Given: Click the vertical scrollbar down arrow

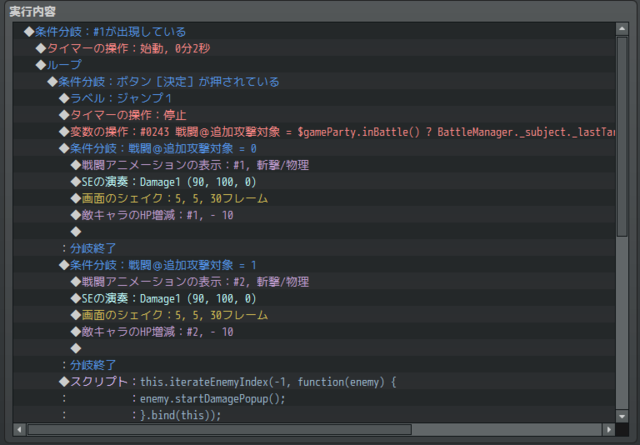Looking at the screenshot, I should tap(622, 417).
